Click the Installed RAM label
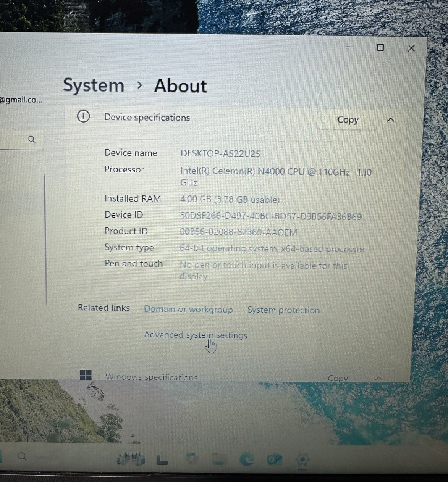Image resolution: width=448 pixels, height=482 pixels. tap(133, 198)
